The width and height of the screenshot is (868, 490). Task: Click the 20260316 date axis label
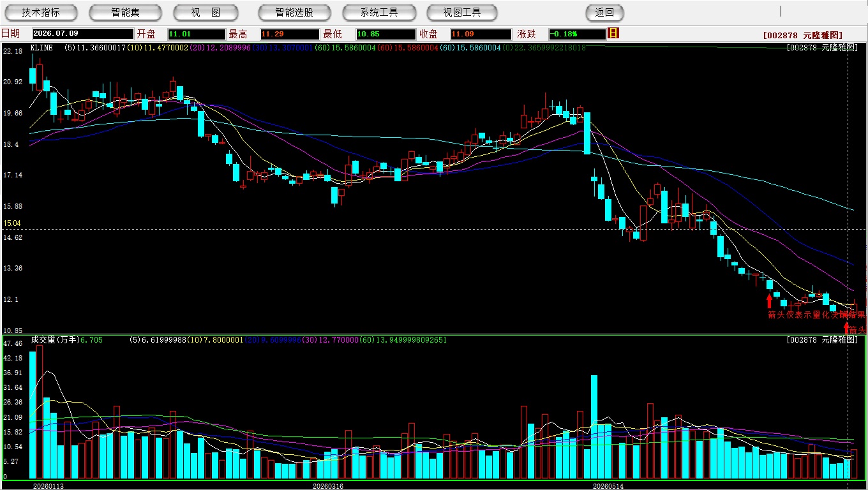coord(327,486)
